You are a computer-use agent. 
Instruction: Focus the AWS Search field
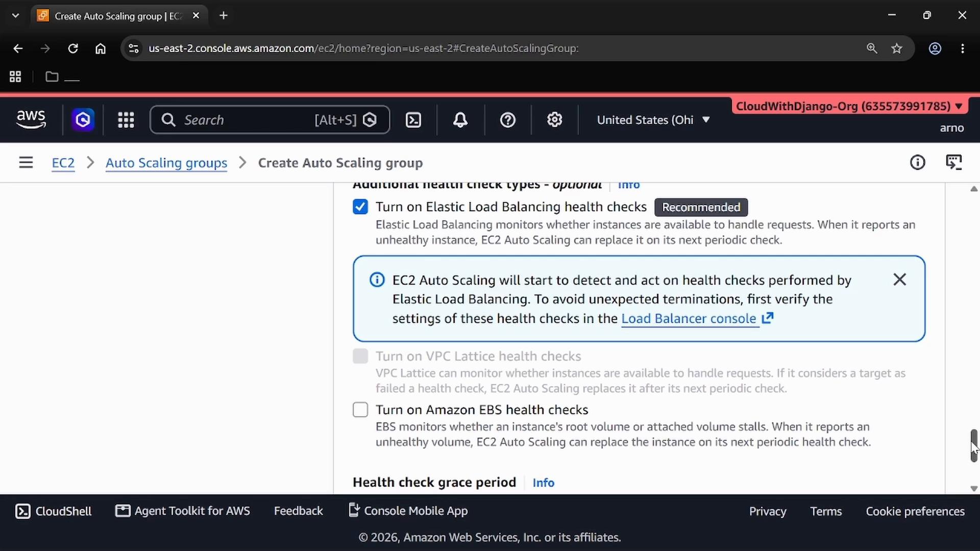click(x=270, y=120)
